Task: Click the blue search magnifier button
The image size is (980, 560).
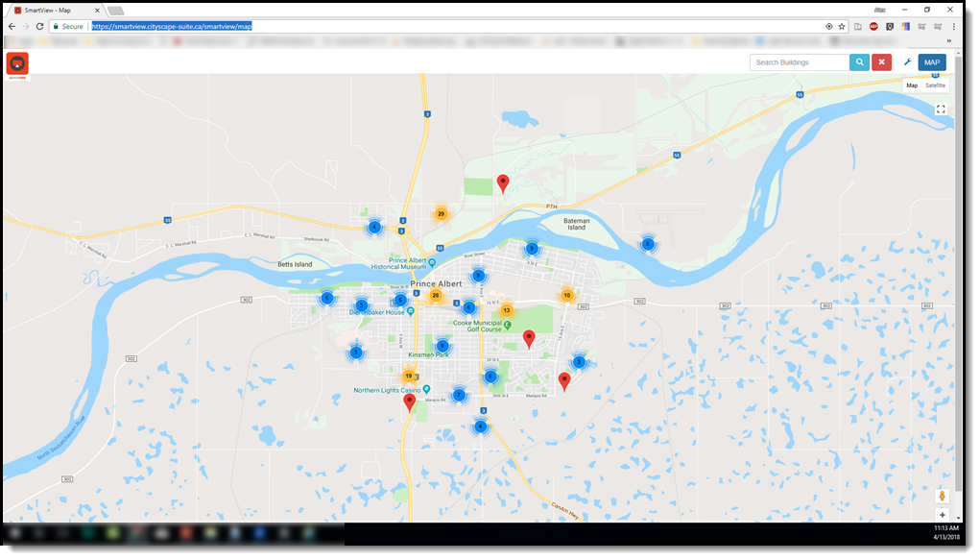Action: coord(859,62)
